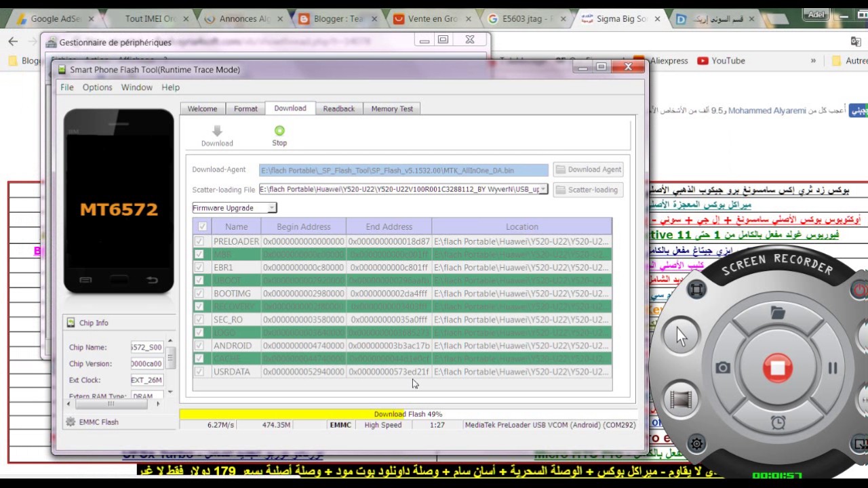
Task: Stop recording with the red stop button
Action: [x=777, y=368]
